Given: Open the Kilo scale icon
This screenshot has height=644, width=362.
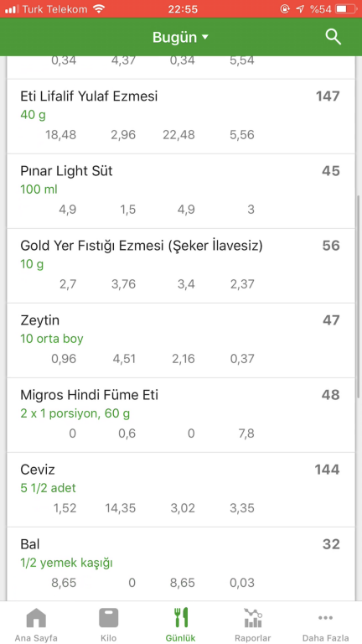Looking at the screenshot, I should [x=108, y=617].
